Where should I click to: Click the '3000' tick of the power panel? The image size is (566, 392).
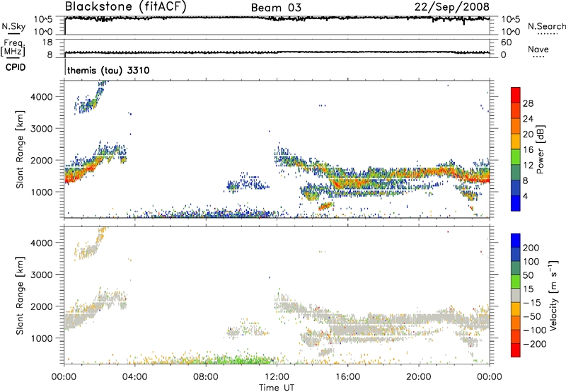[42, 129]
